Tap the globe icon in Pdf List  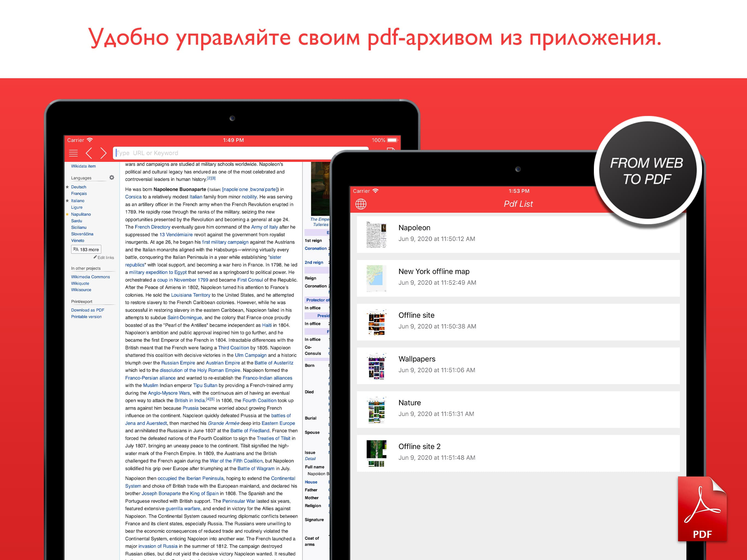click(361, 204)
